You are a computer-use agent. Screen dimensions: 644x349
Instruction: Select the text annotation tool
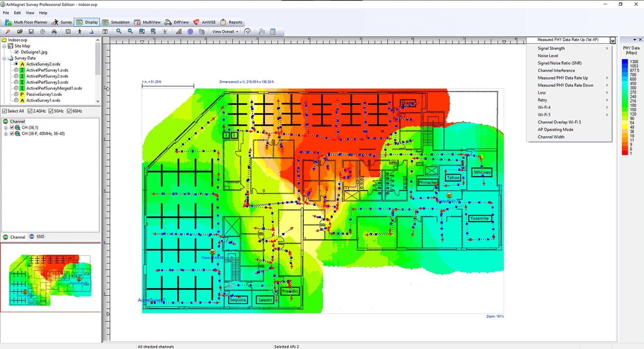click(x=105, y=32)
